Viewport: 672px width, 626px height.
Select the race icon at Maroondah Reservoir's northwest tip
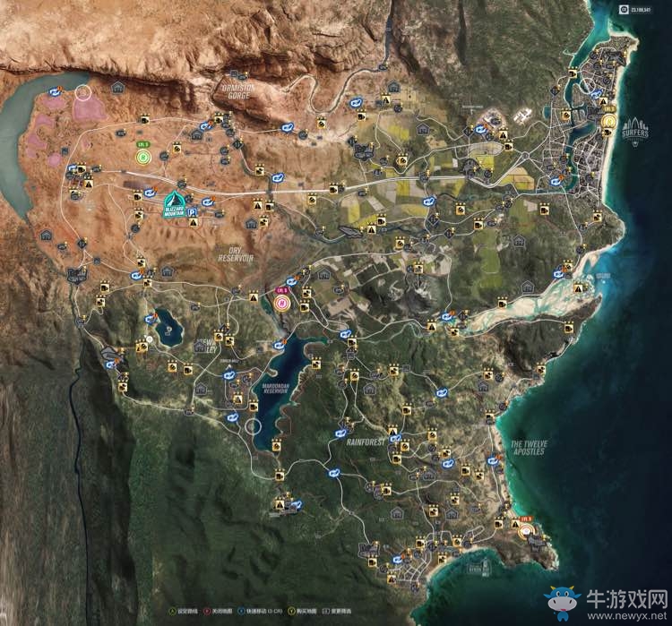click(280, 345)
